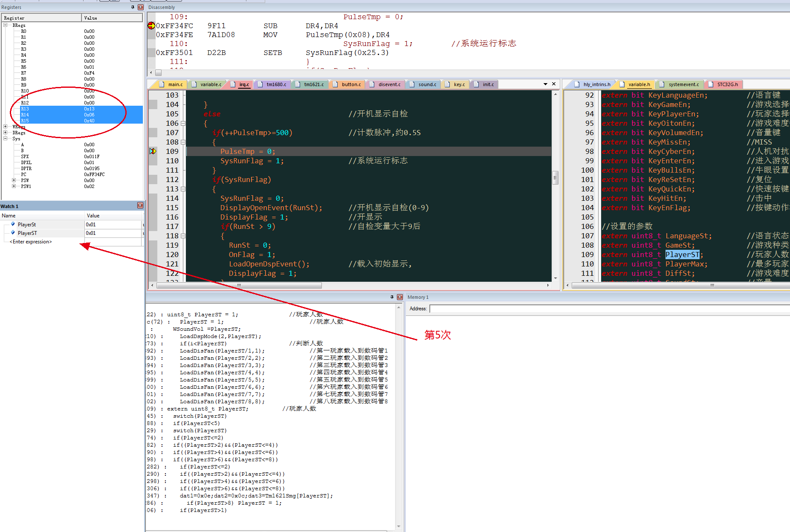Collapse the Sys register group
This screenshot has height=532, width=790.
pyautogui.click(x=5, y=139)
